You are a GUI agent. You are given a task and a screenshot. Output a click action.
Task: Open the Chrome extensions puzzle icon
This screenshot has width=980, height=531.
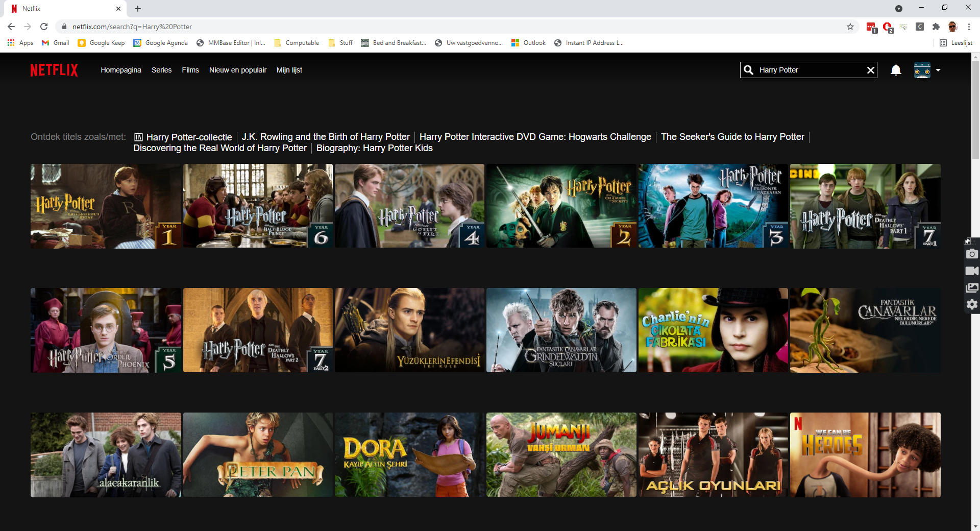(x=936, y=27)
